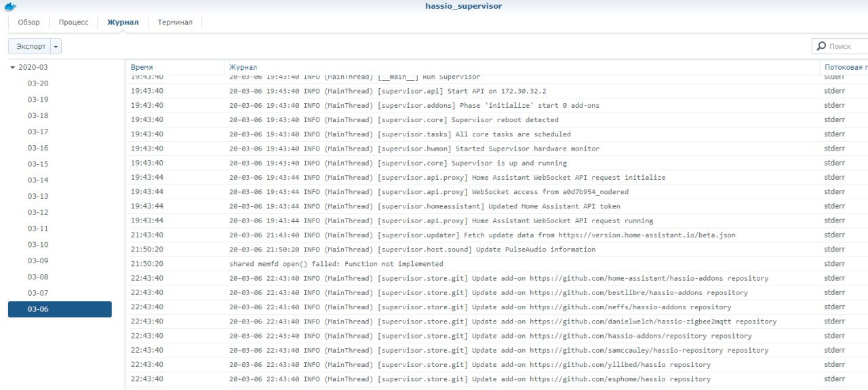Select the hassio-addons/repository log row
Screen dimensions: 868x390
tap(496, 335)
